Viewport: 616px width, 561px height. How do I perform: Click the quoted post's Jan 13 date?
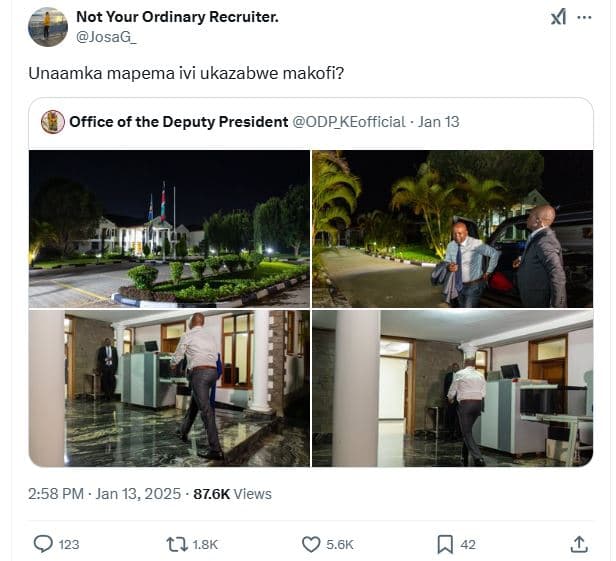pos(439,122)
